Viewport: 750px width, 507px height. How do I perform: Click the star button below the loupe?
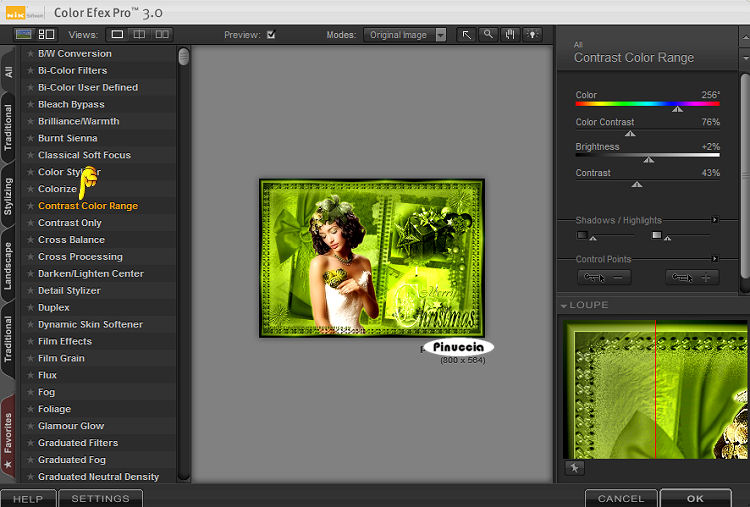coord(574,467)
